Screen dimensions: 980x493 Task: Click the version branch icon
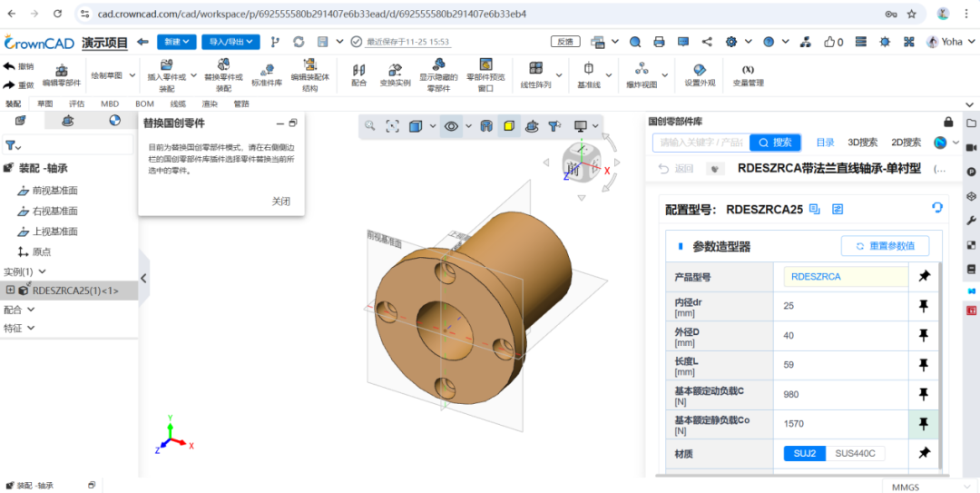(x=274, y=42)
